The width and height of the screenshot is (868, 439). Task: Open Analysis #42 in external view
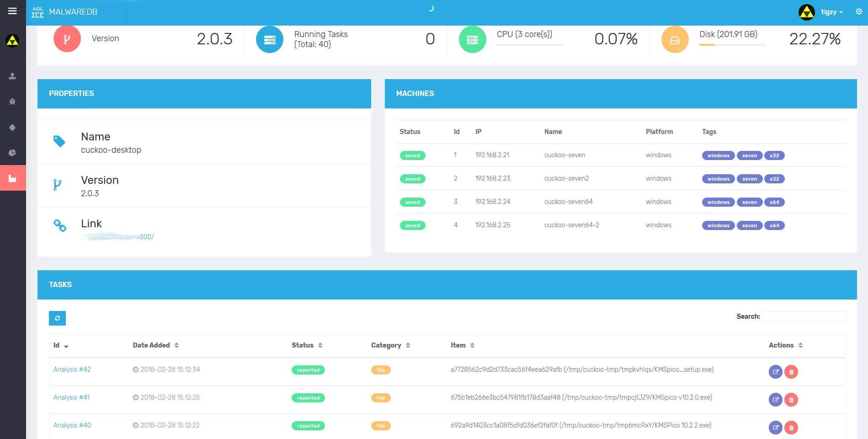point(775,372)
